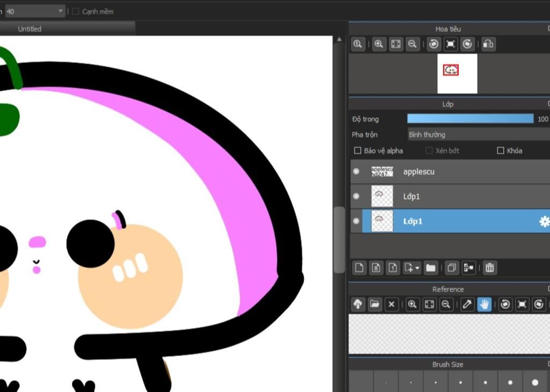Fit reference image to panel
The image size is (550, 392).
click(429, 304)
